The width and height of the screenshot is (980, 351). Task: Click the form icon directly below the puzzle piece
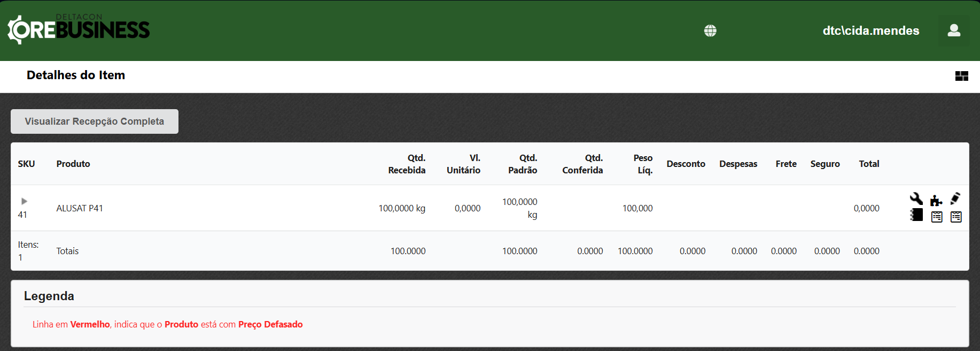pos(937,217)
